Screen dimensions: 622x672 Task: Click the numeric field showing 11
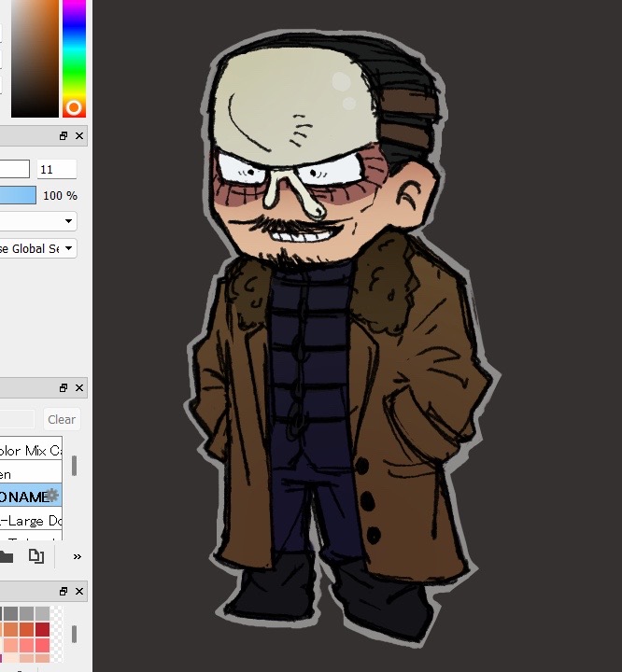[57, 169]
